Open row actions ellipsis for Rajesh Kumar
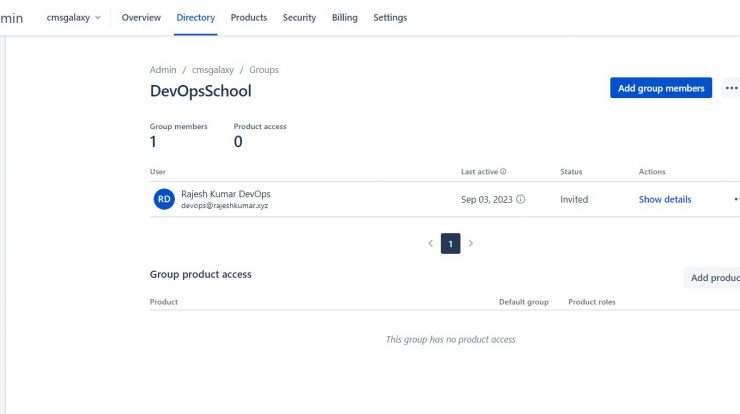Viewport: 740px width, 414px height. [736, 199]
